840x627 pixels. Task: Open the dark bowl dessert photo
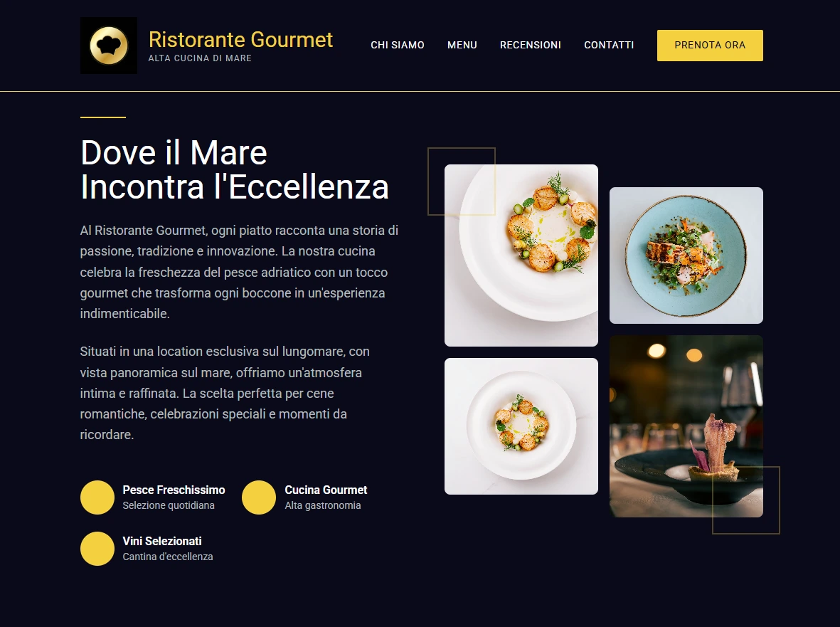pos(686,426)
